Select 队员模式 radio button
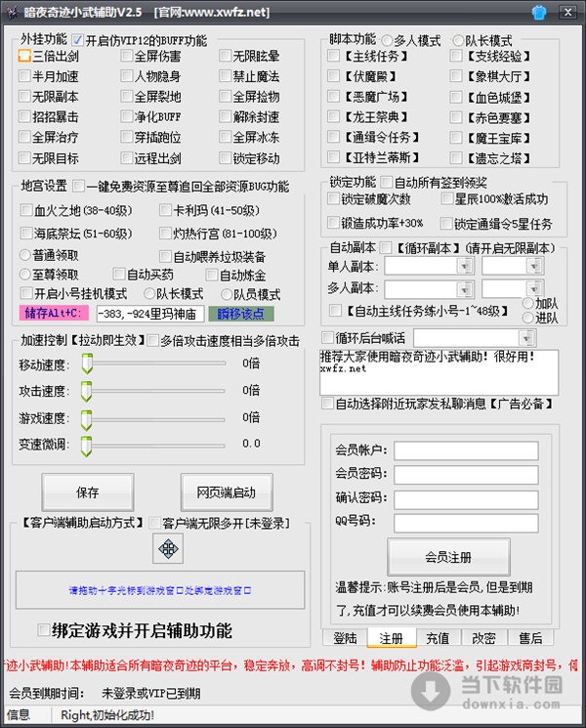The image size is (586, 728). (x=227, y=294)
